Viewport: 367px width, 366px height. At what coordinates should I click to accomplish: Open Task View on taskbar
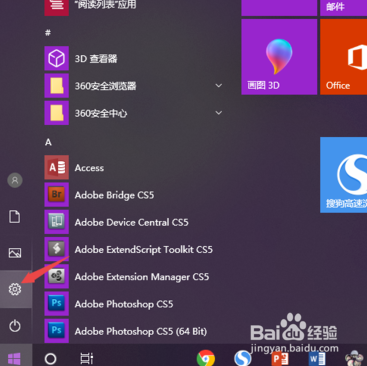87,359
